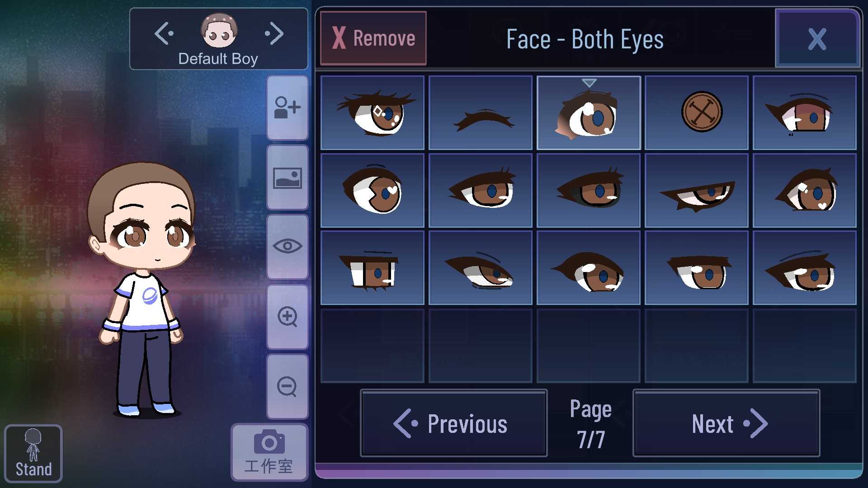Select the button-shaped X eye style
868x488 pixels.
point(697,113)
